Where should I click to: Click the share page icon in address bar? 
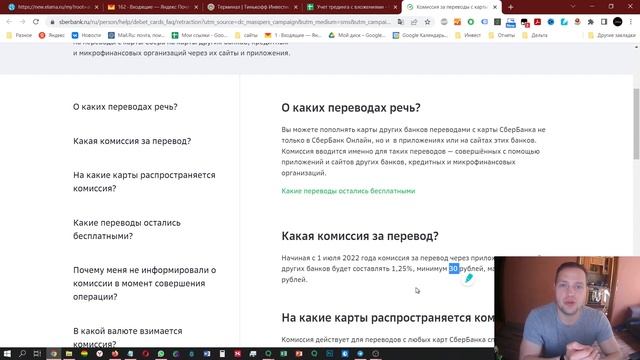click(414, 22)
